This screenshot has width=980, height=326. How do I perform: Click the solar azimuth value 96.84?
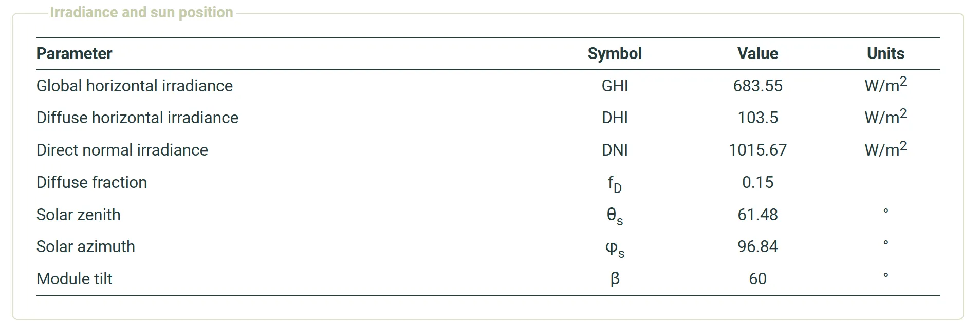(757, 246)
